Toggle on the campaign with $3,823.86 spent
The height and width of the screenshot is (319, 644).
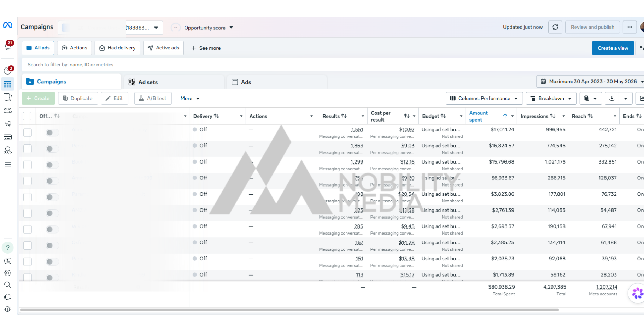(52, 197)
